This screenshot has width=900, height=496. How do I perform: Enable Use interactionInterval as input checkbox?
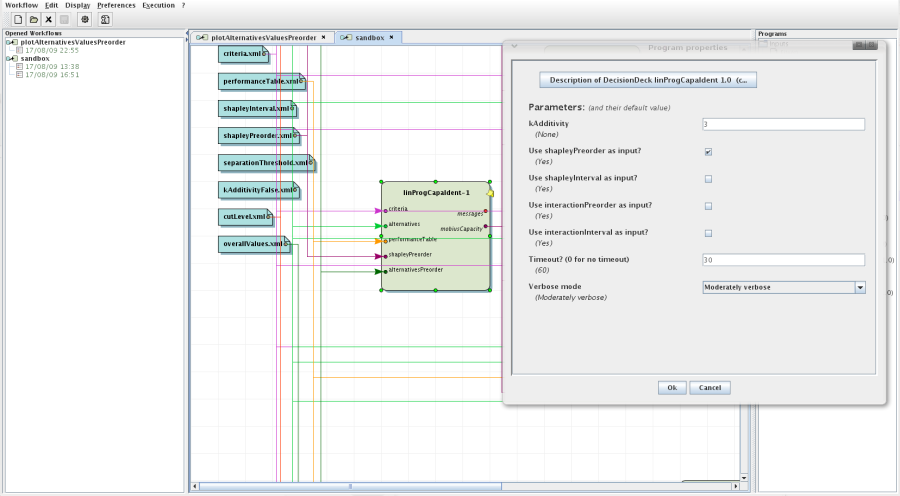click(708, 234)
